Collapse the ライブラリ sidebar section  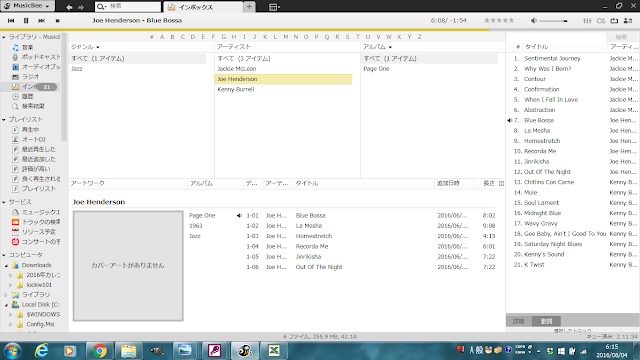[x=4, y=37]
